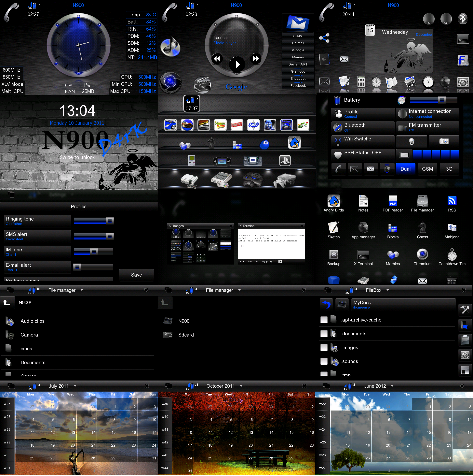Toggle the FM transmitter setting
The height and width of the screenshot is (476, 473).
(x=427, y=127)
